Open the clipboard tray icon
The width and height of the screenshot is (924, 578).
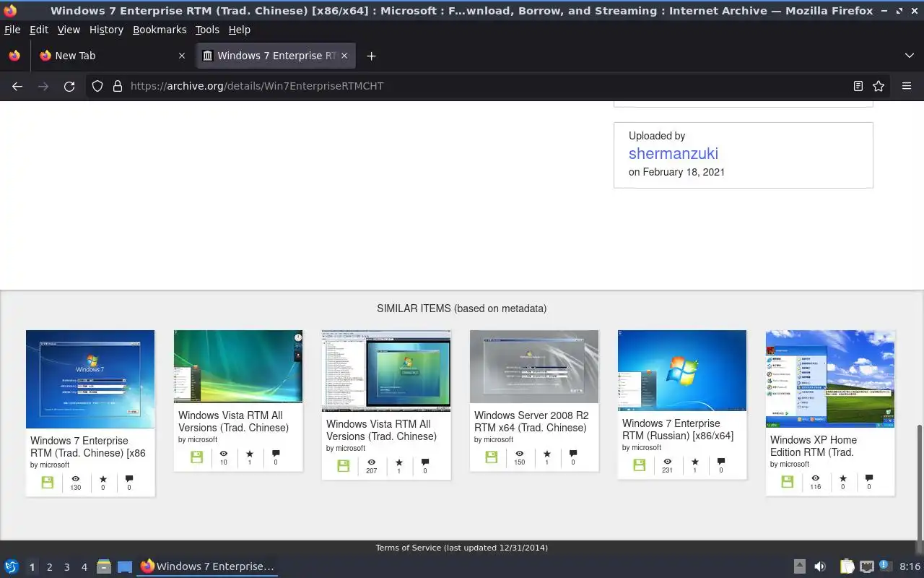pyautogui.click(x=847, y=566)
